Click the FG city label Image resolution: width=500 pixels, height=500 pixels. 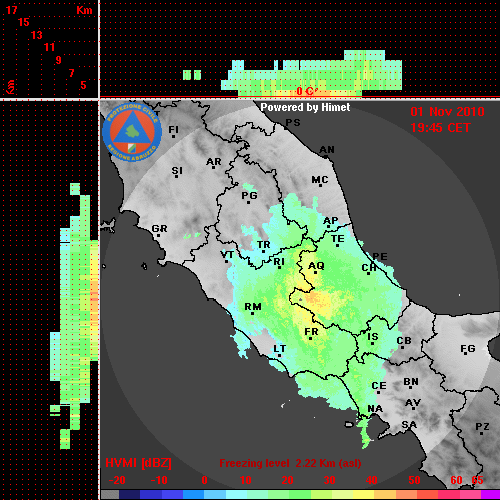coord(468,349)
